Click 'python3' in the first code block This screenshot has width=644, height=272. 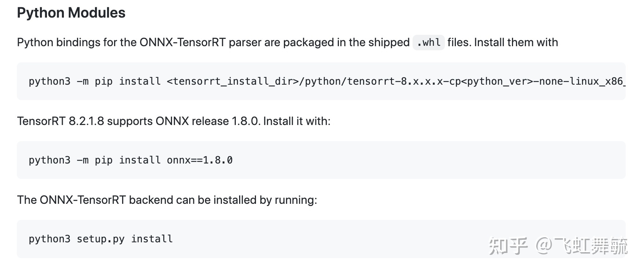coord(50,81)
